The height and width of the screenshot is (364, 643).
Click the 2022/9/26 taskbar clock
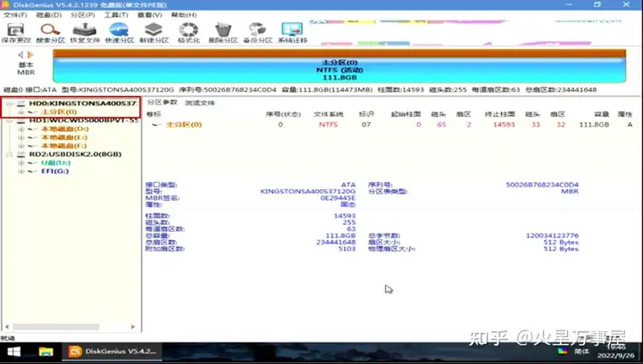(x=616, y=355)
